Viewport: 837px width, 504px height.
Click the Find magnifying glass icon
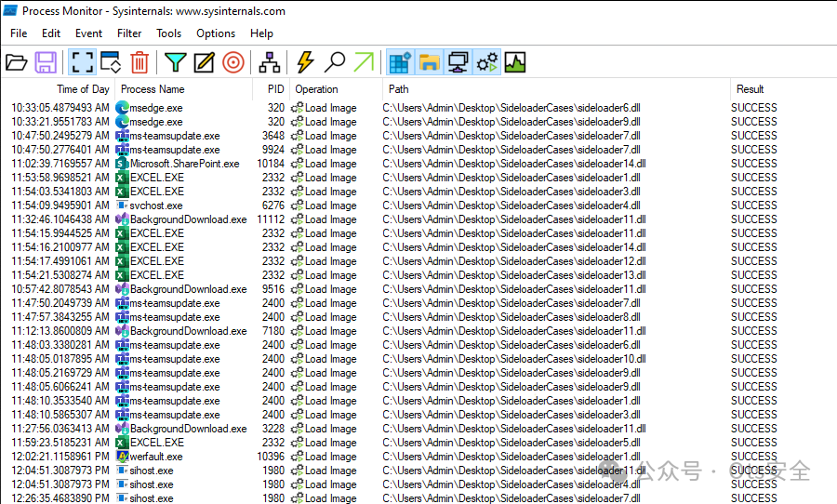(335, 62)
